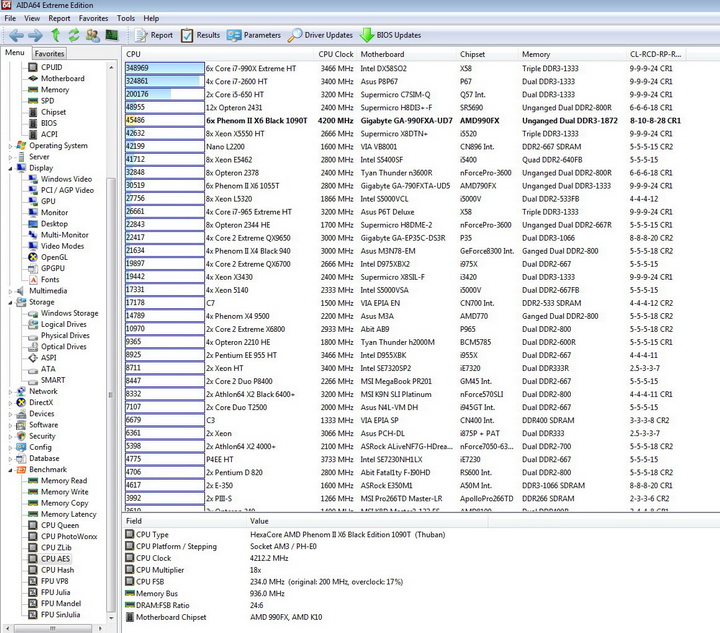Select the CPU Hash benchmark
This screenshot has height=633, width=720.
coord(57,570)
